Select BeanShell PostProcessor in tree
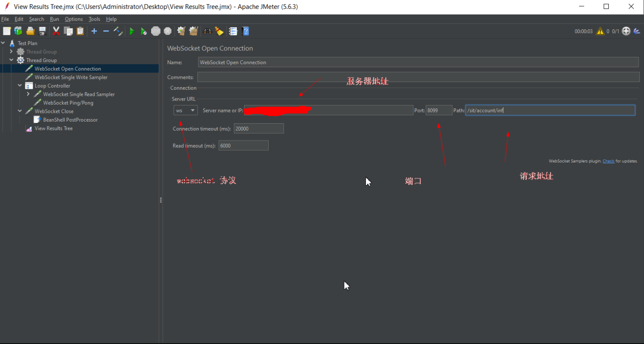 (x=70, y=120)
